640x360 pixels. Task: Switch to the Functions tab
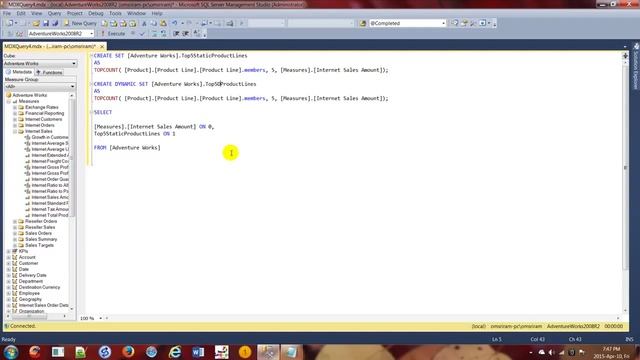point(49,72)
